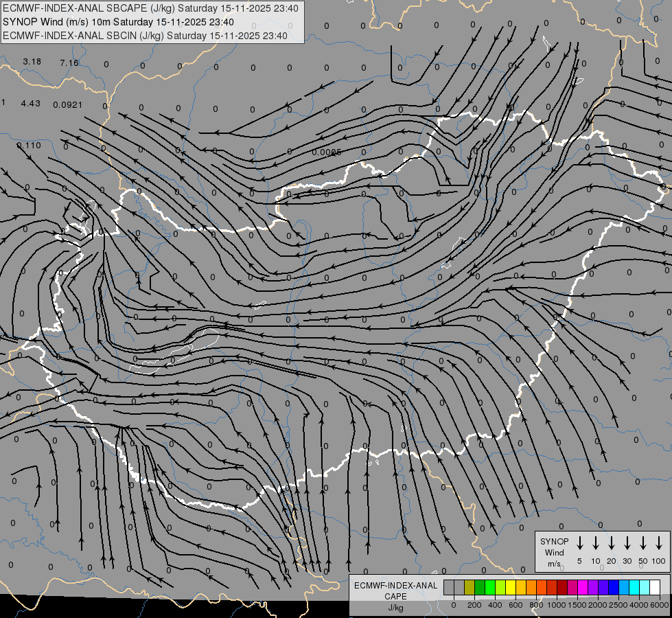Viewport: 672px width, 618px height.
Task: Click the J/kg unit in CAPE legend
Action: (395, 608)
